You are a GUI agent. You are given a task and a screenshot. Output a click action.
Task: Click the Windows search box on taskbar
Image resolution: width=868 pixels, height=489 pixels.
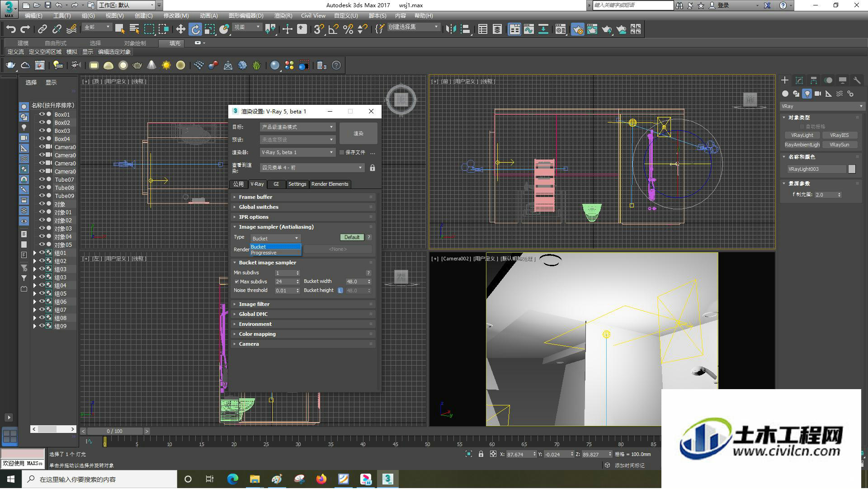99,479
